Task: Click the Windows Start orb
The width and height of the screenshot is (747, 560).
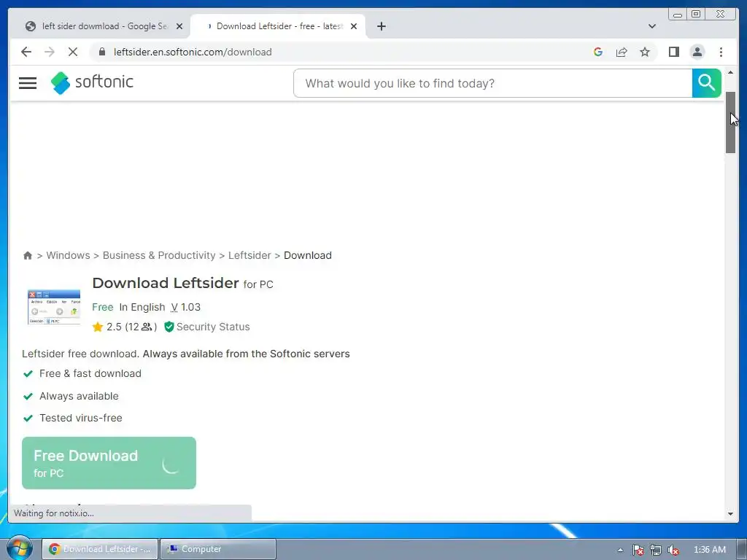Action: tap(19, 549)
